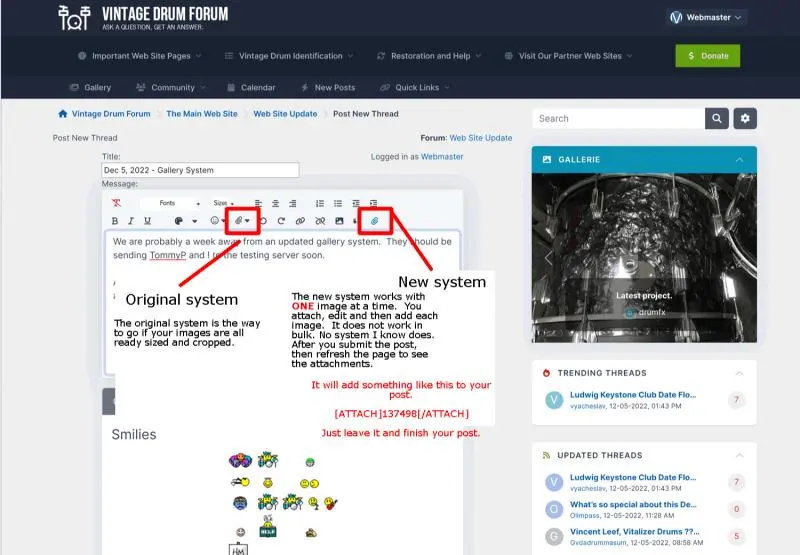This screenshot has width=800, height=555.
Task: Click the insert link chain icon
Action: point(300,221)
